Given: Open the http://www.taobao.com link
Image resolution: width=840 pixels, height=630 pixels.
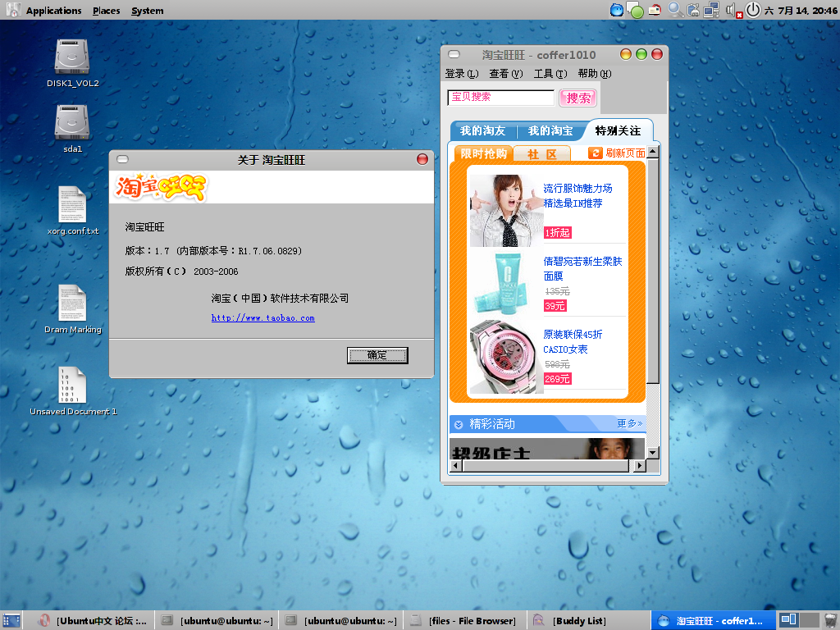Looking at the screenshot, I should (x=263, y=318).
